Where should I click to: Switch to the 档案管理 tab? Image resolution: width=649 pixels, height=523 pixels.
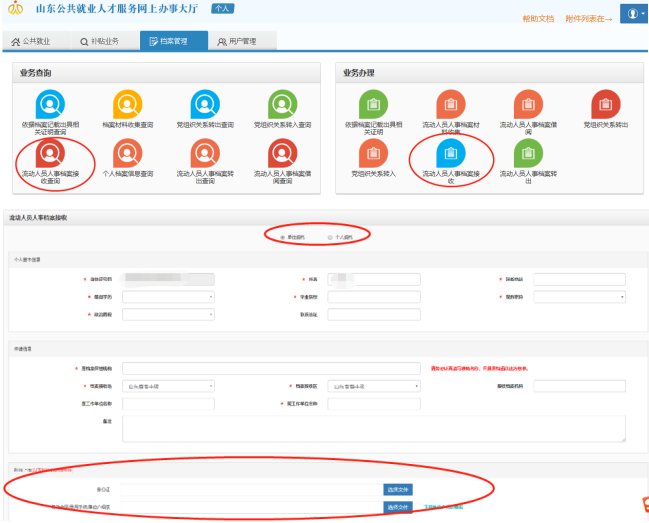[x=172, y=42]
